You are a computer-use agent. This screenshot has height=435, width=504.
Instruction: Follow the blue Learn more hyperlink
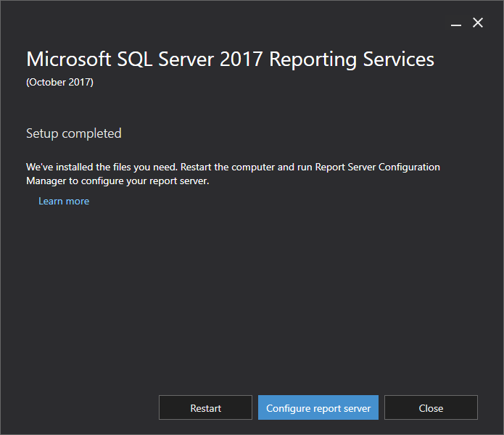(64, 201)
